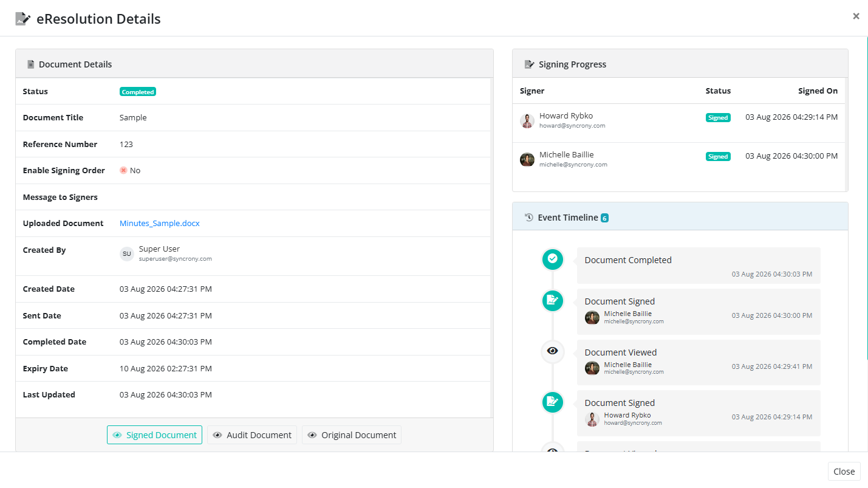Click the Created Date value

[x=166, y=289]
